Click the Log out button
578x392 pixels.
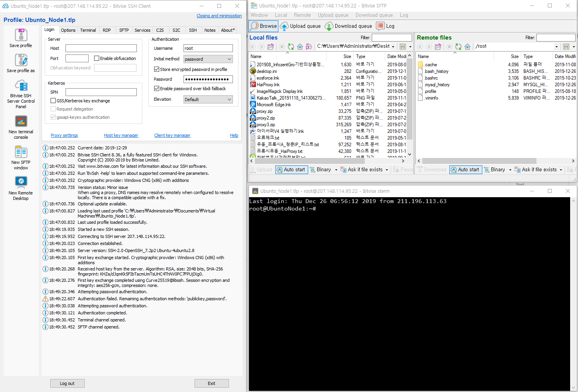pos(67,383)
